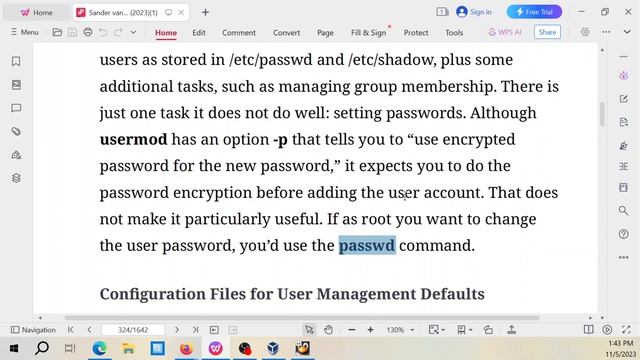Viewport: 640px width, 360px height.
Task: Switch to the Home ribbon tab
Action: pos(166,33)
